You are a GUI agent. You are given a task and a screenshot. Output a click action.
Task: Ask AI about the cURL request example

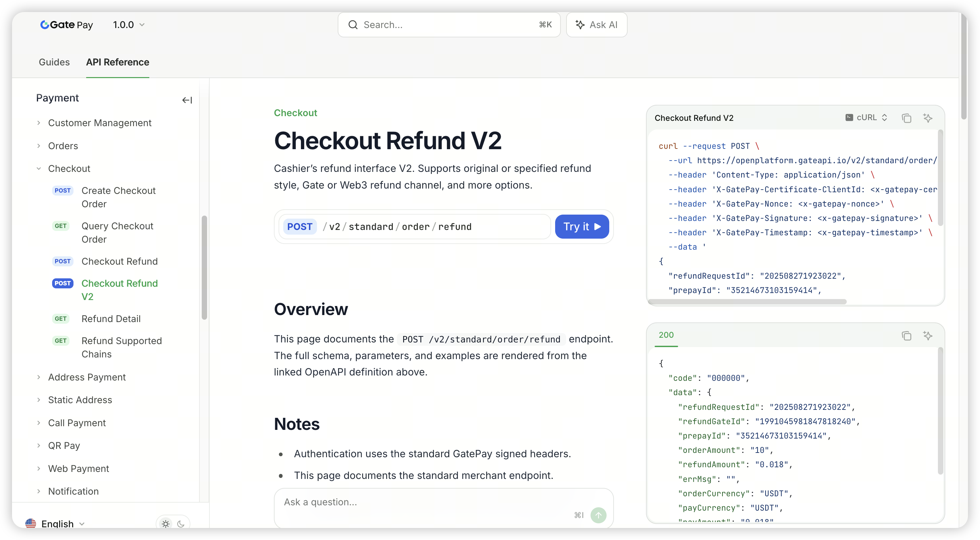(928, 118)
